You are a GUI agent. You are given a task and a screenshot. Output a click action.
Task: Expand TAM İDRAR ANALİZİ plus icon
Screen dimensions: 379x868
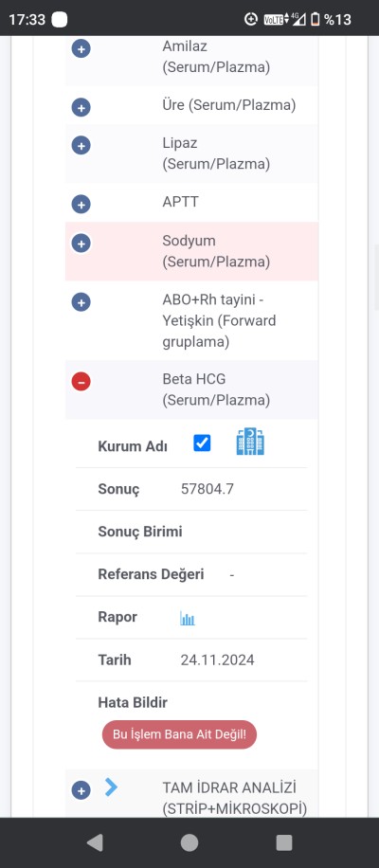tap(81, 790)
